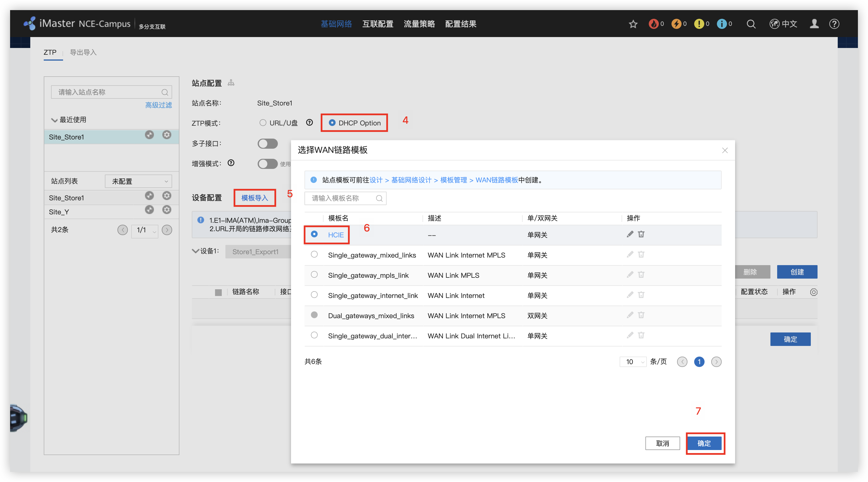The width and height of the screenshot is (868, 482).
Task: Open the user account icon
Action: point(814,24)
